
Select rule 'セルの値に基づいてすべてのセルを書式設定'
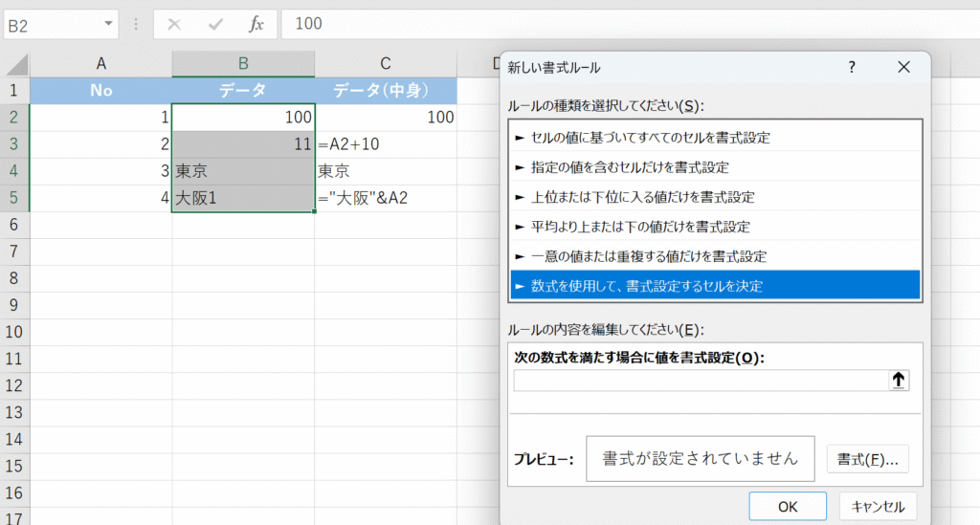(651, 138)
